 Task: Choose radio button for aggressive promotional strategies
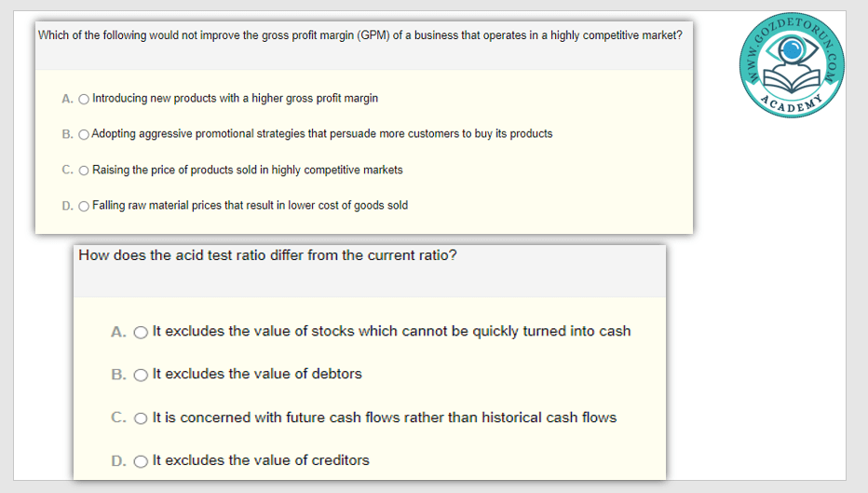pyautogui.click(x=85, y=134)
